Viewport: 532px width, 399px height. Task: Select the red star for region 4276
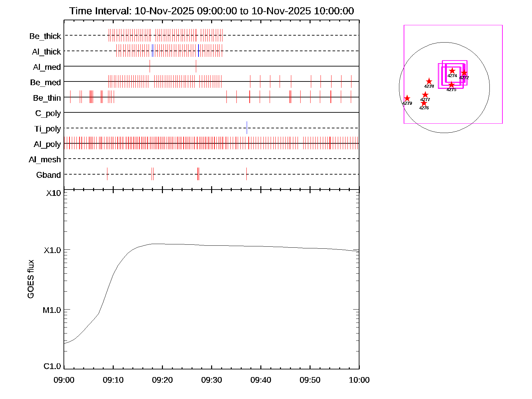[424, 103]
